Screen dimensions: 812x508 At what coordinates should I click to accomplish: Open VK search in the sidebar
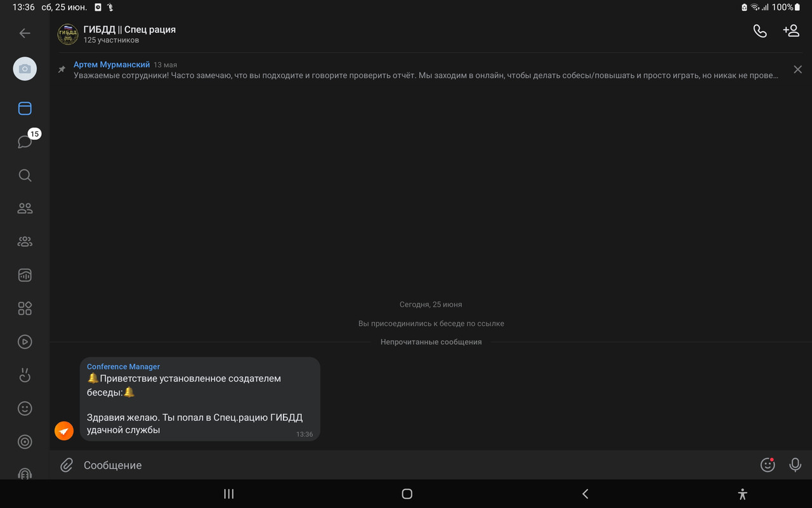coord(24,175)
